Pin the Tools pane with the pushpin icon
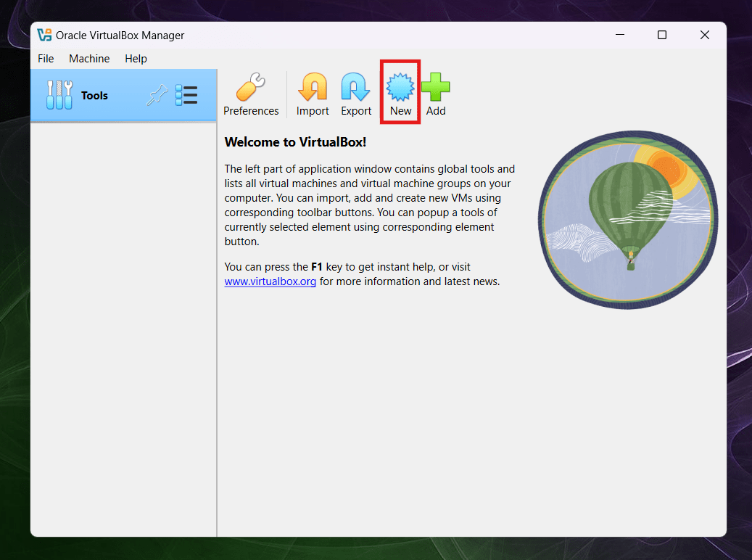 click(156, 95)
